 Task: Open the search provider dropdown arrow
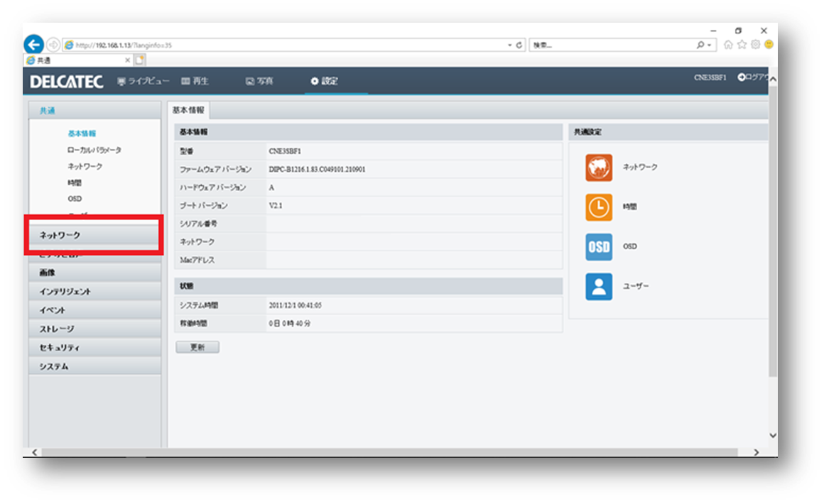click(x=710, y=45)
